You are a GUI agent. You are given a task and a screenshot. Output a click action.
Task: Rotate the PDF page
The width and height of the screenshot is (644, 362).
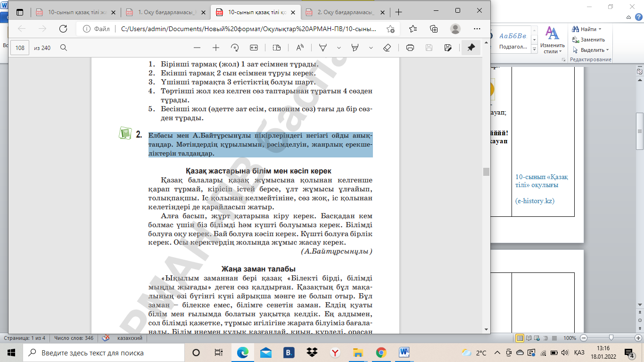pyautogui.click(x=235, y=48)
